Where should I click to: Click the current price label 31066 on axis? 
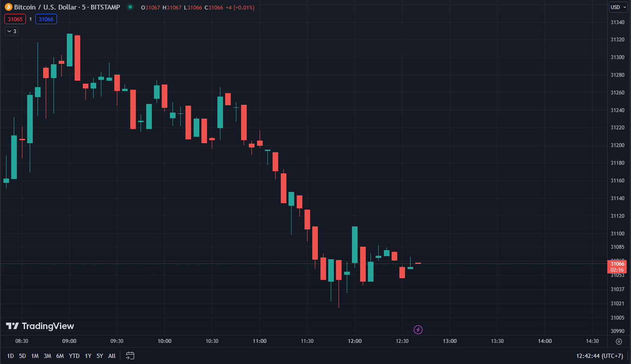tap(617, 264)
